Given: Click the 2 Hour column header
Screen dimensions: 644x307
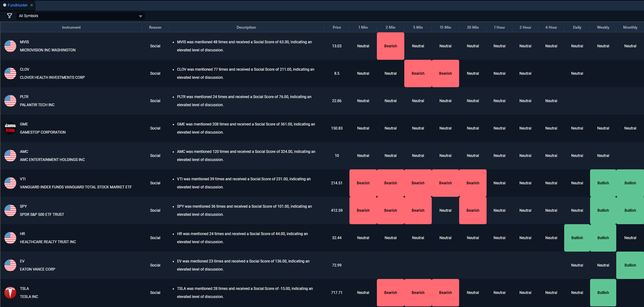Looking at the screenshot, I should tap(525, 27).
